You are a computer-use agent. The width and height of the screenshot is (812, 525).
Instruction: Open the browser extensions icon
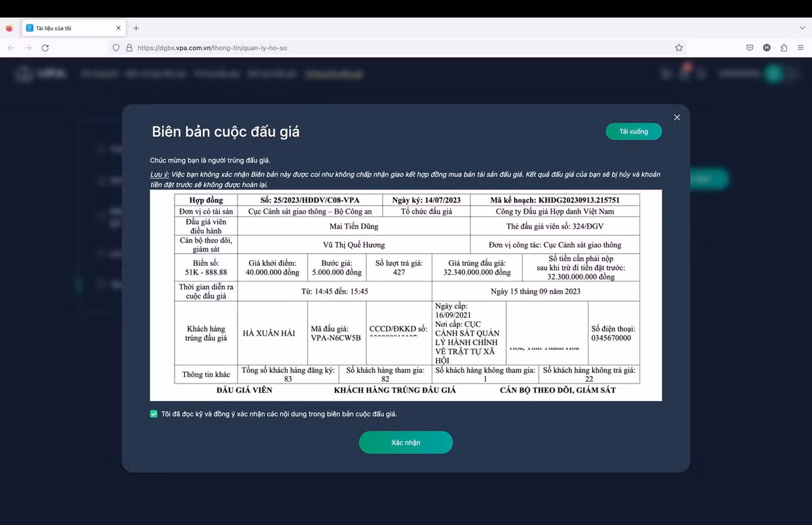[784, 48]
